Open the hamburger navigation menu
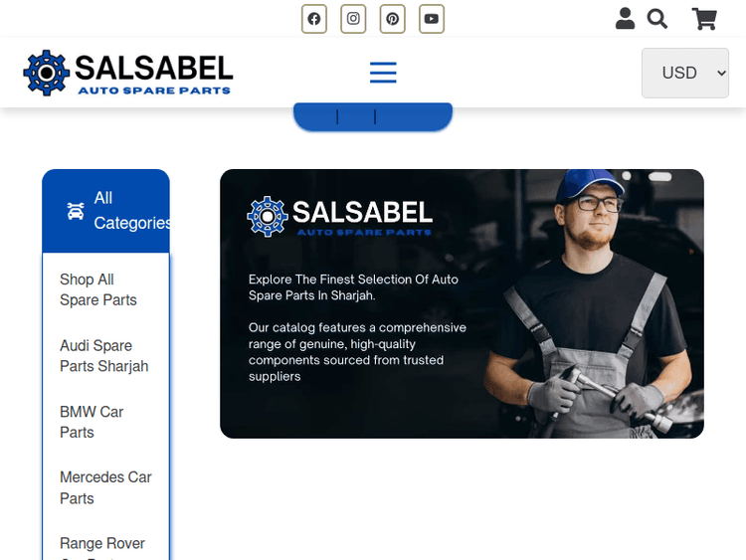This screenshot has width=746, height=560. click(383, 73)
